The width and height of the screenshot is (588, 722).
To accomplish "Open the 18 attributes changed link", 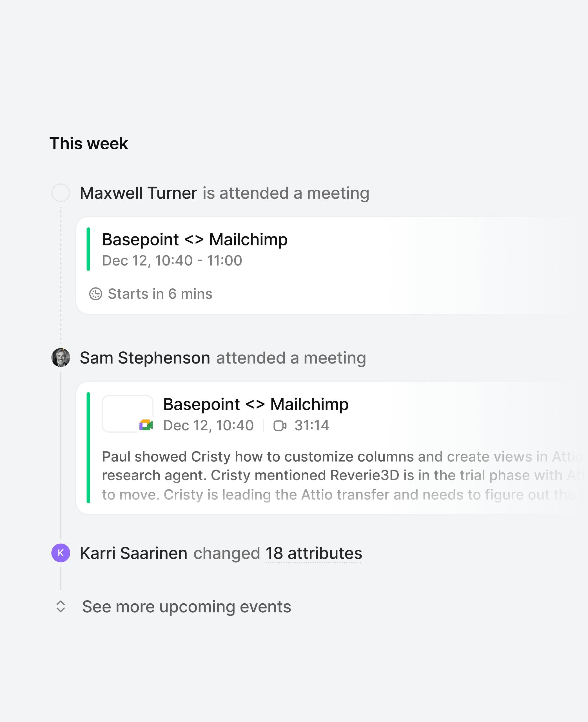I will (314, 553).
